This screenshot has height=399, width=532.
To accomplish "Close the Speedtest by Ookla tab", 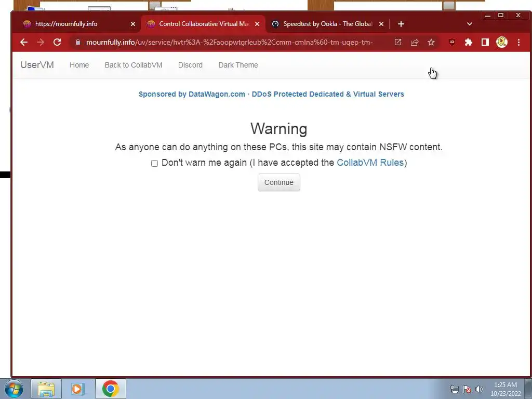I will [381, 24].
